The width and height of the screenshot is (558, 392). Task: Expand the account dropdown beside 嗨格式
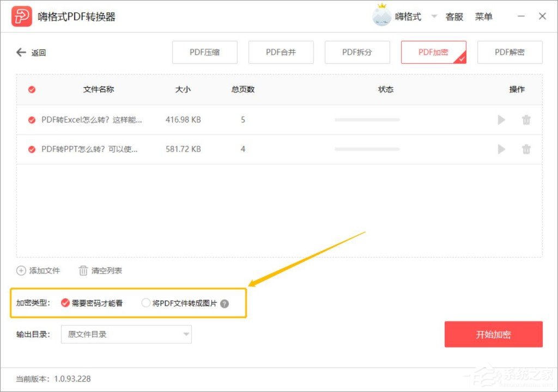point(434,16)
